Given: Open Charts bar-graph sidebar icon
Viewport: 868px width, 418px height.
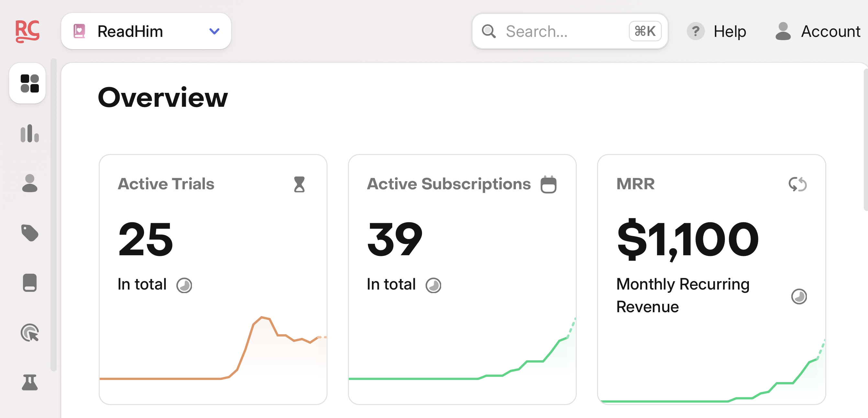Looking at the screenshot, I should [30, 133].
